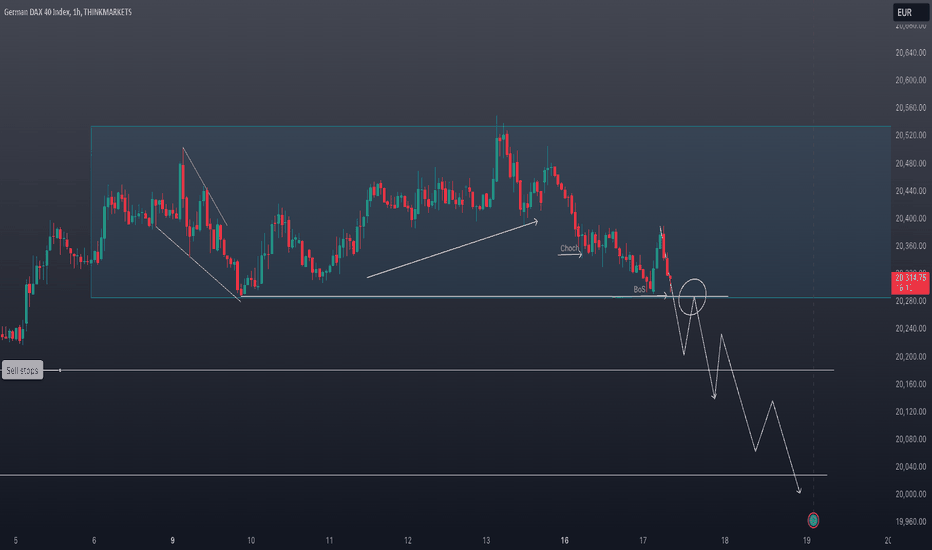Image resolution: width=932 pixels, height=550 pixels.
Task: Click date label 18 on the time axis
Action: point(725,540)
